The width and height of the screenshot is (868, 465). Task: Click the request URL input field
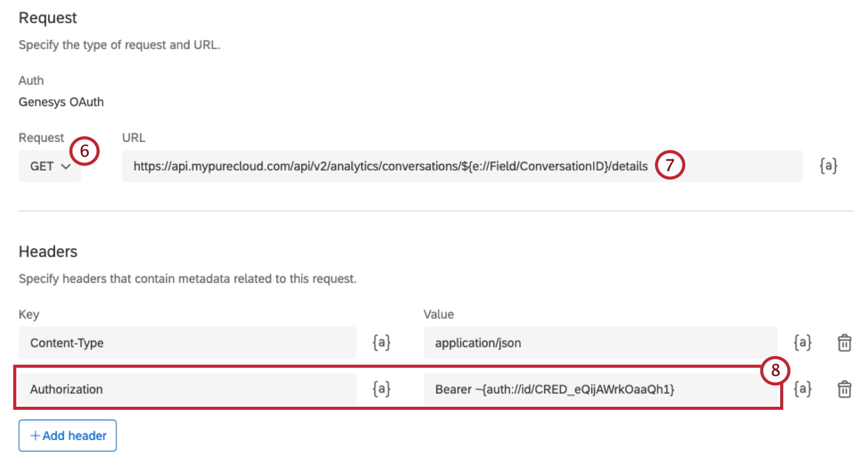[460, 166]
